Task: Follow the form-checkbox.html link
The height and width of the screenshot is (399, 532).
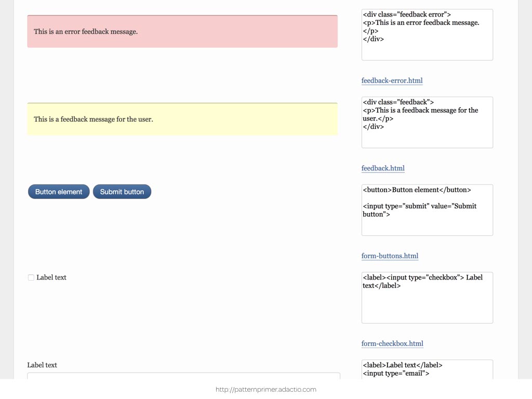Action: [x=392, y=343]
